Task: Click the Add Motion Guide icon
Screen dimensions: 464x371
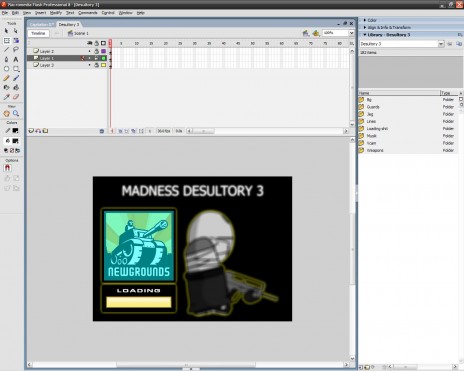Action: click(38, 131)
